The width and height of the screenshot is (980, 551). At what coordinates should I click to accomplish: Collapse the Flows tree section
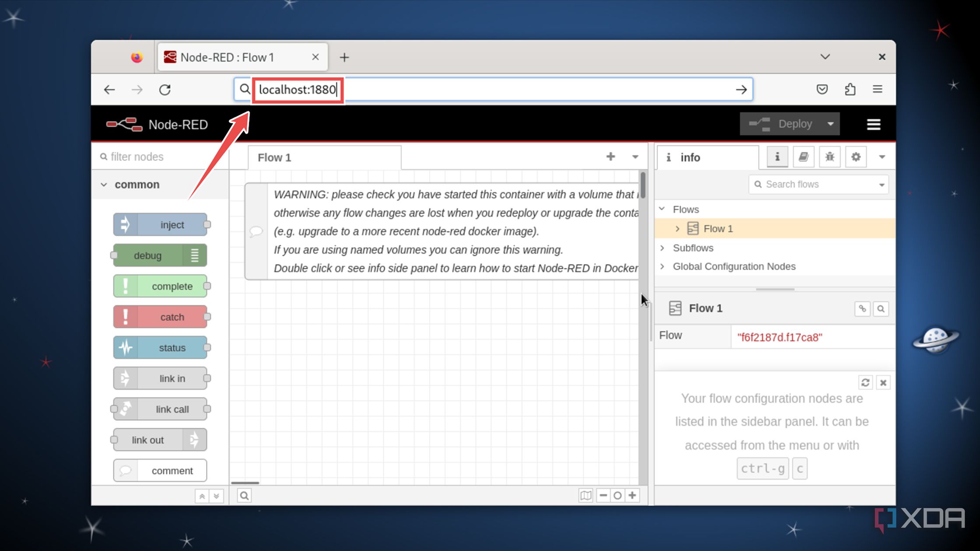[662, 209]
